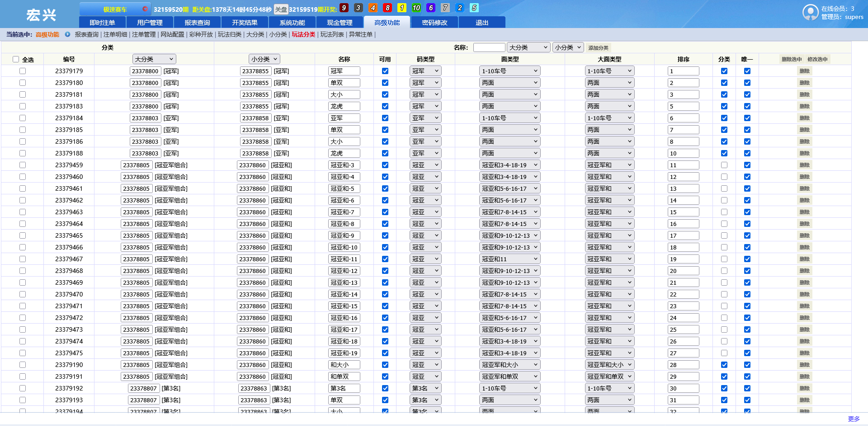Click the dark gray number 3 ball
The image size is (868, 428).
pyautogui.click(x=359, y=8)
